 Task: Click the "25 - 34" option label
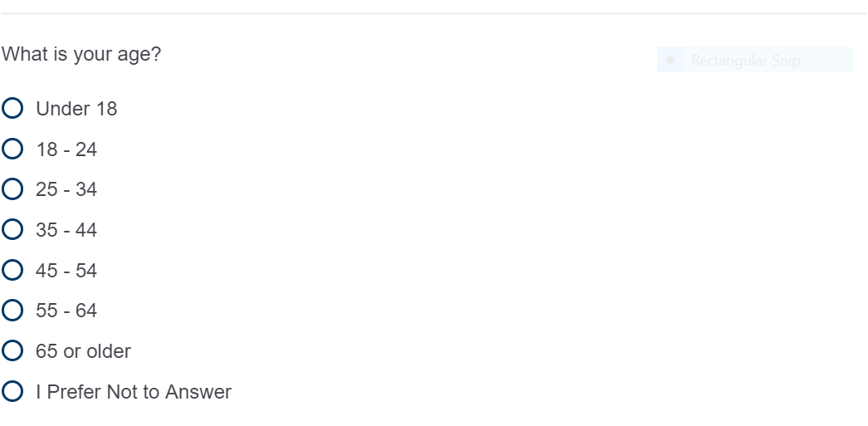tap(66, 189)
